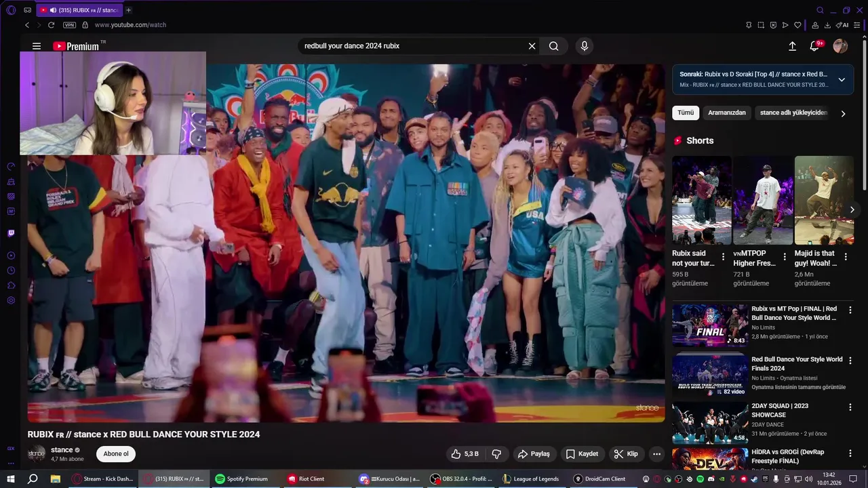Add page to bookmarks heart icon
The width and height of the screenshot is (868, 488).
tap(797, 25)
